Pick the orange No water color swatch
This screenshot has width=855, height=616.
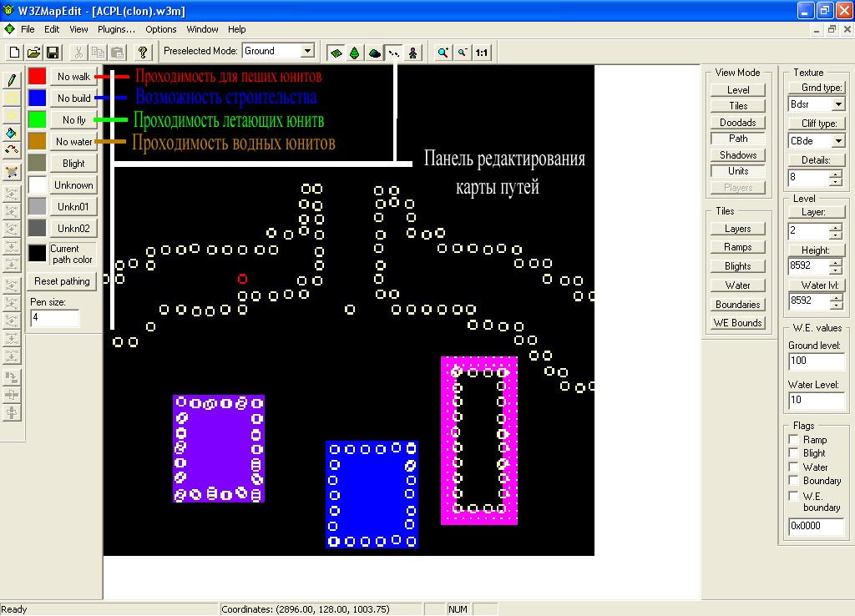pos(37,141)
